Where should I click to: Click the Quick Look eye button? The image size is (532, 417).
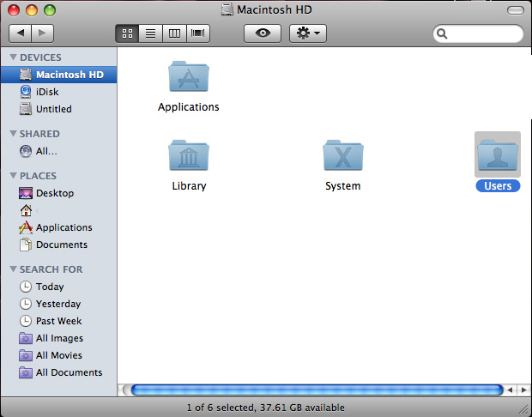(263, 33)
